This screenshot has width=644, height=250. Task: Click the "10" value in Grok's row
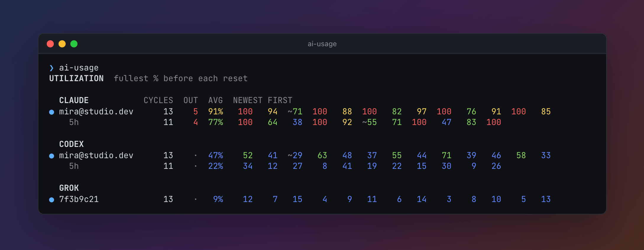[496, 199]
